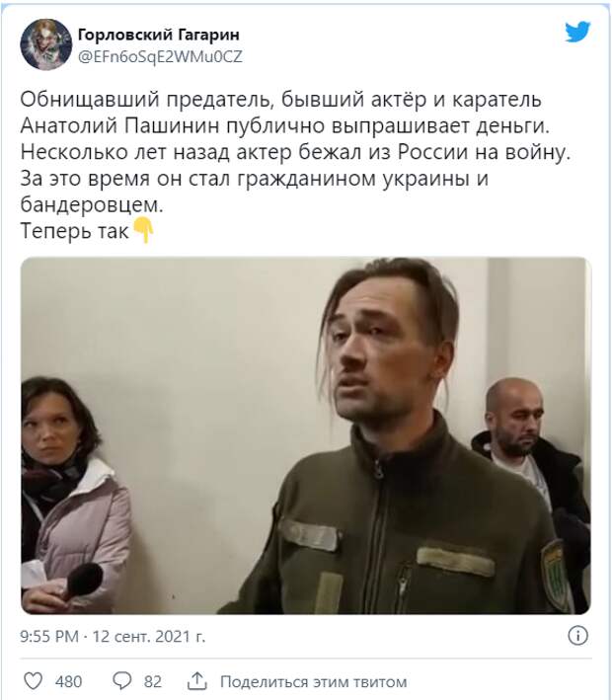Click the share arrow icon

point(196,681)
